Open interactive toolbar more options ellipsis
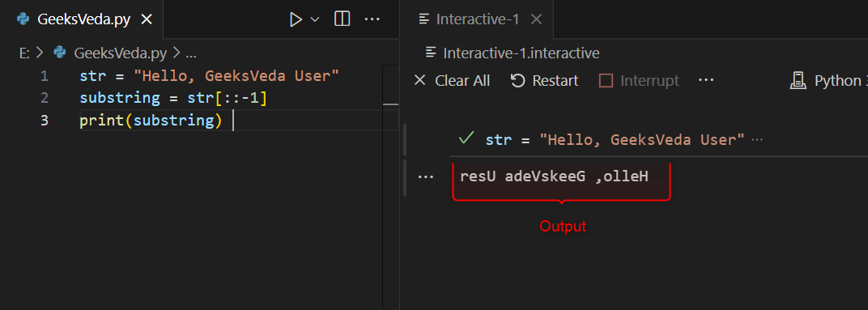868x310 pixels. tap(706, 81)
